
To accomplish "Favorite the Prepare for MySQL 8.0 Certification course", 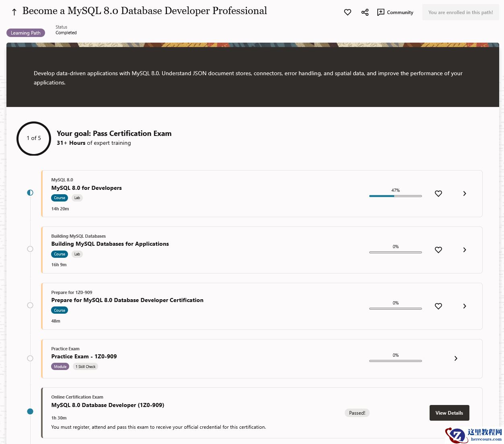I will (438, 306).
